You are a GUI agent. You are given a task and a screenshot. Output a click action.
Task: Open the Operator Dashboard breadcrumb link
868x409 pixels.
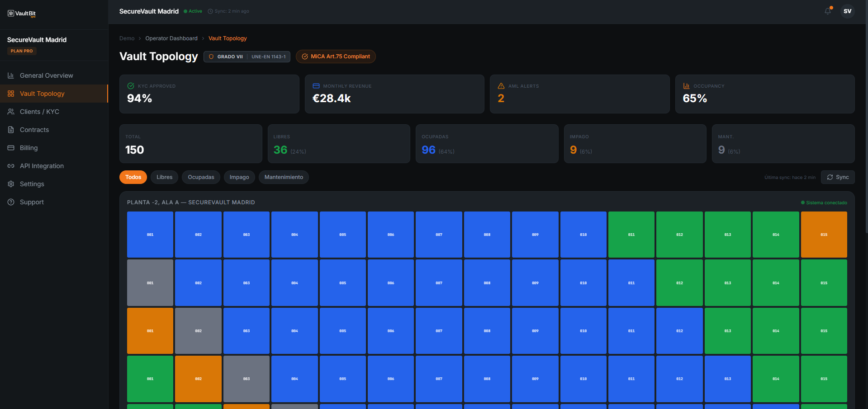point(171,38)
